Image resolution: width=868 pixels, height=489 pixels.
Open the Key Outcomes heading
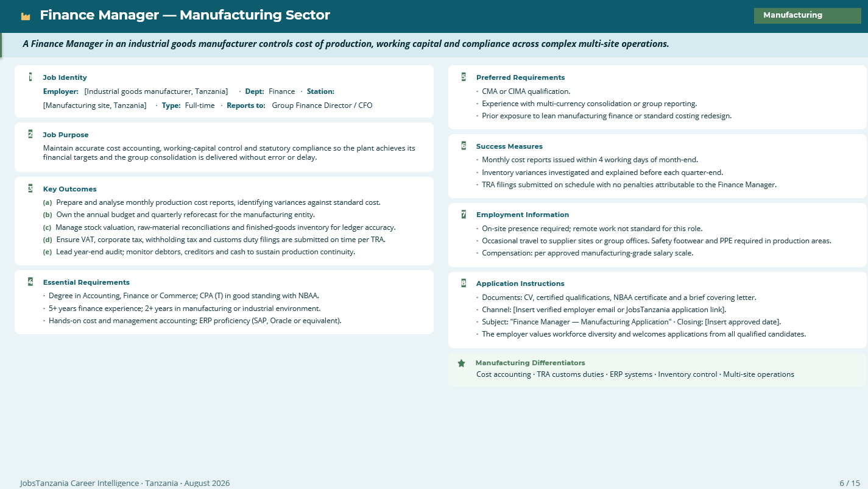click(70, 189)
